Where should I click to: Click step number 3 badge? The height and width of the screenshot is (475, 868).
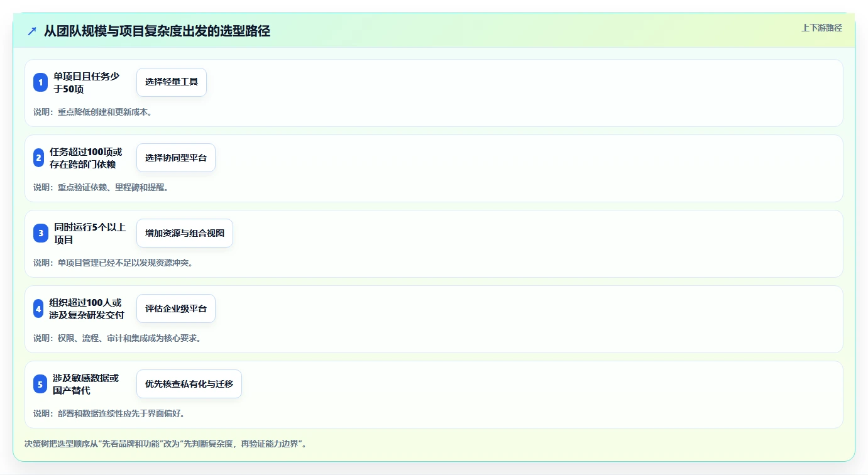41,233
